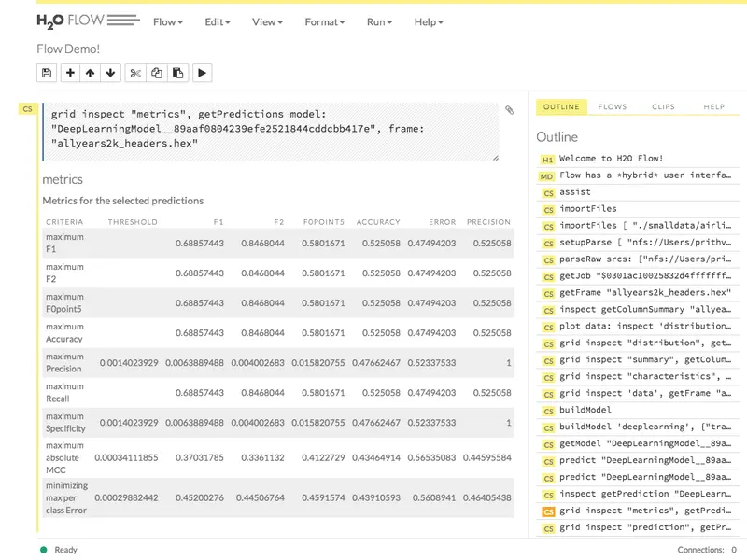The height and width of the screenshot is (560, 747).
Task: Select the parseRaw srcs outline entry
Action: point(645,259)
